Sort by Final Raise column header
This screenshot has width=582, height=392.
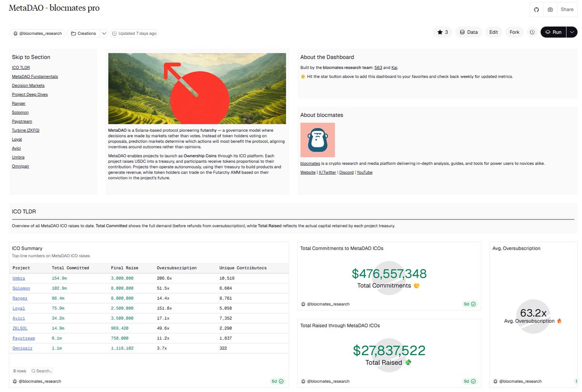click(x=125, y=268)
